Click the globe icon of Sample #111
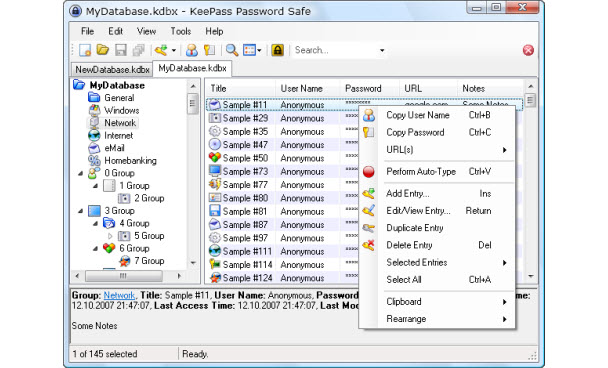608x368 pixels. point(214,251)
